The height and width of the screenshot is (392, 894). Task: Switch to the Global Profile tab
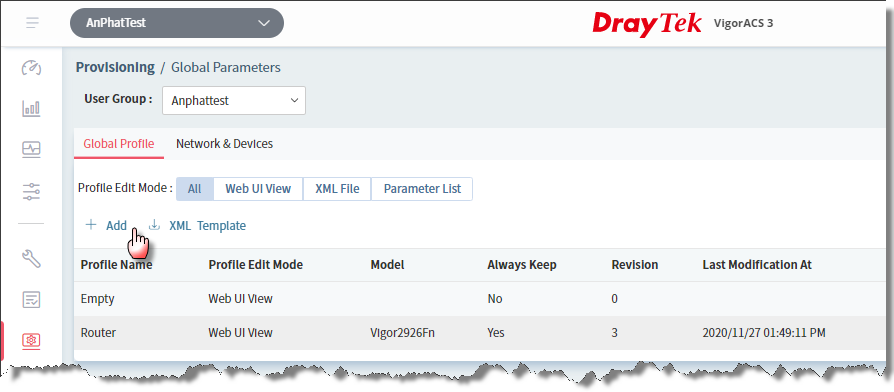[119, 144]
